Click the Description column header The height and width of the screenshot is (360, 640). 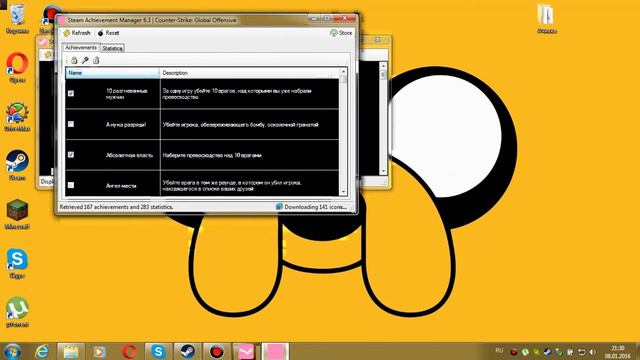point(249,73)
